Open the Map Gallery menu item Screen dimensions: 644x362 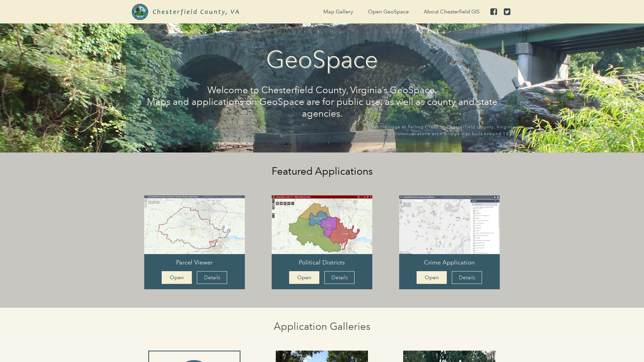(338, 12)
